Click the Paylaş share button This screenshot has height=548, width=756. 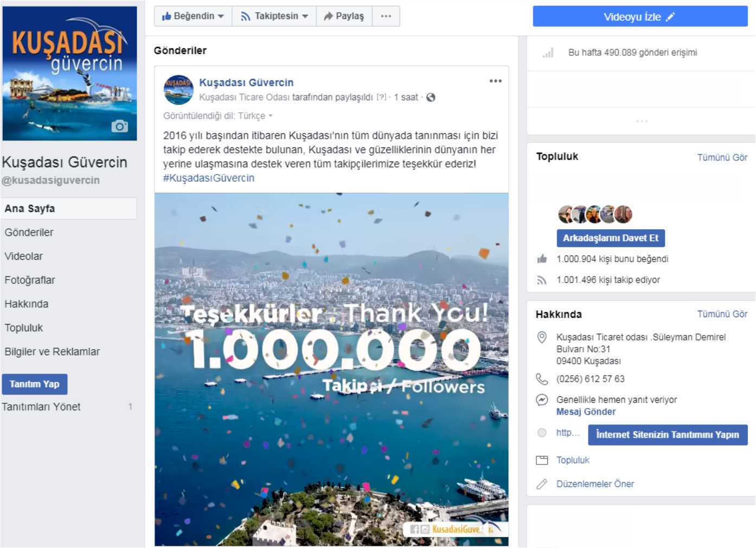coord(344,16)
